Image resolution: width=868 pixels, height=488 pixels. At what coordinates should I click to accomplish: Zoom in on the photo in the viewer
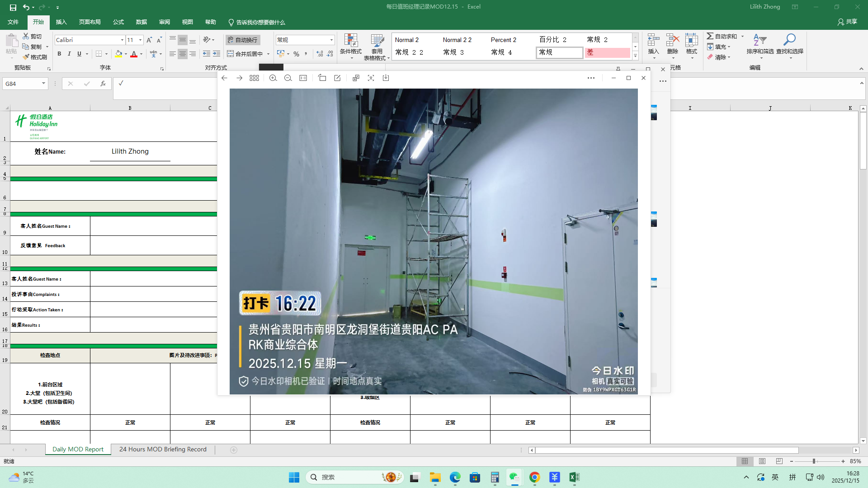pos(273,78)
